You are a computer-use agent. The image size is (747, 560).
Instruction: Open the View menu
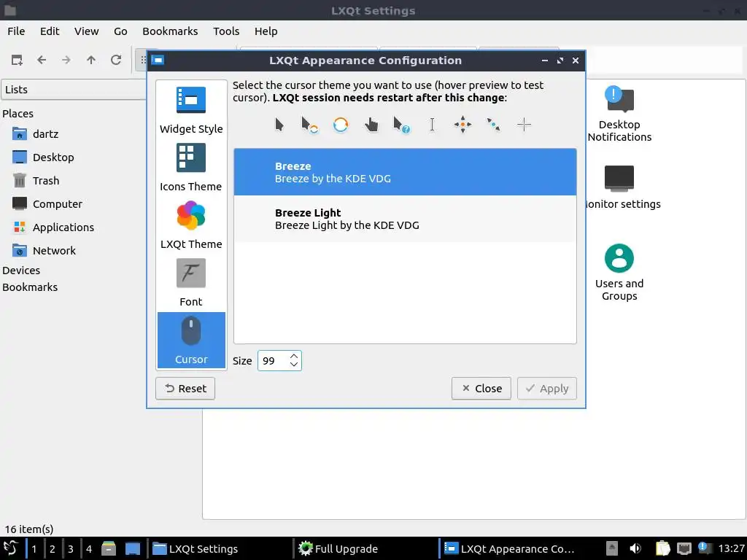pyautogui.click(x=86, y=31)
